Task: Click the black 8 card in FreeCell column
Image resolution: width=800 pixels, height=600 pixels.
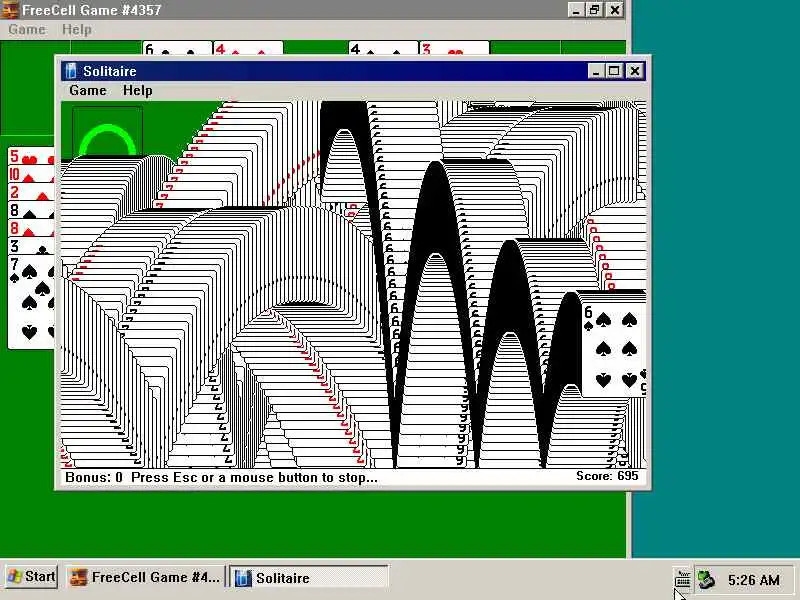Action: tap(31, 211)
